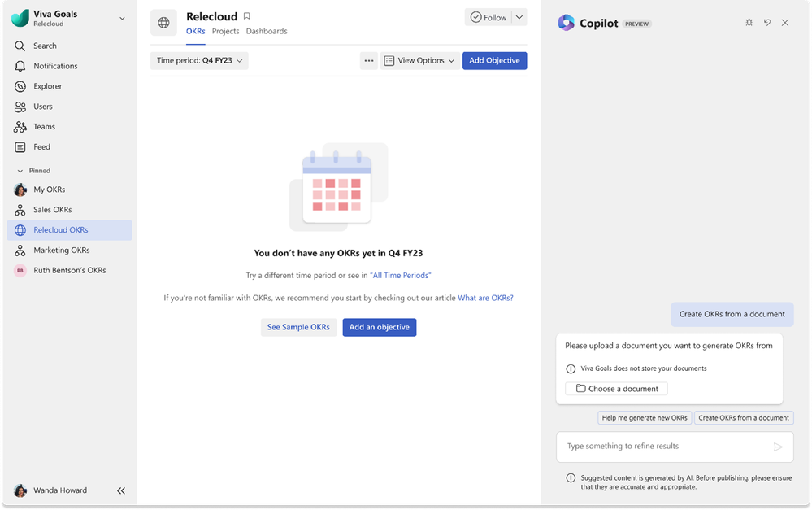
Task: Switch to the OKRs tab
Action: click(x=196, y=31)
